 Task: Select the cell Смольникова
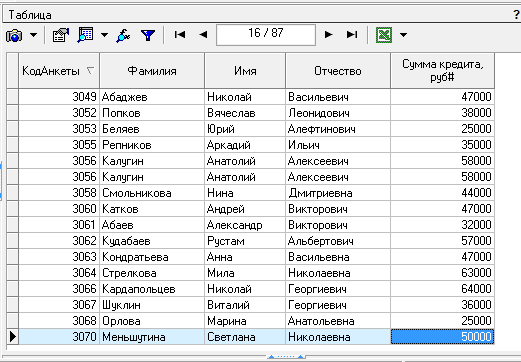(x=152, y=193)
